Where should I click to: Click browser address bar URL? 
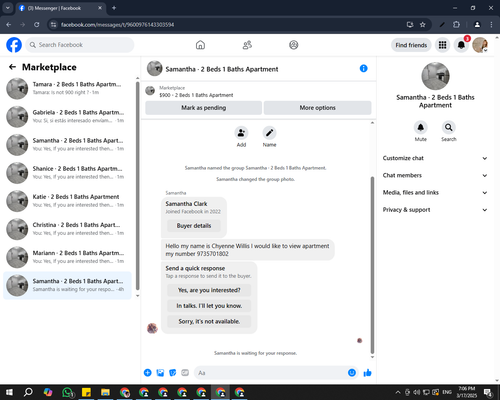click(117, 25)
